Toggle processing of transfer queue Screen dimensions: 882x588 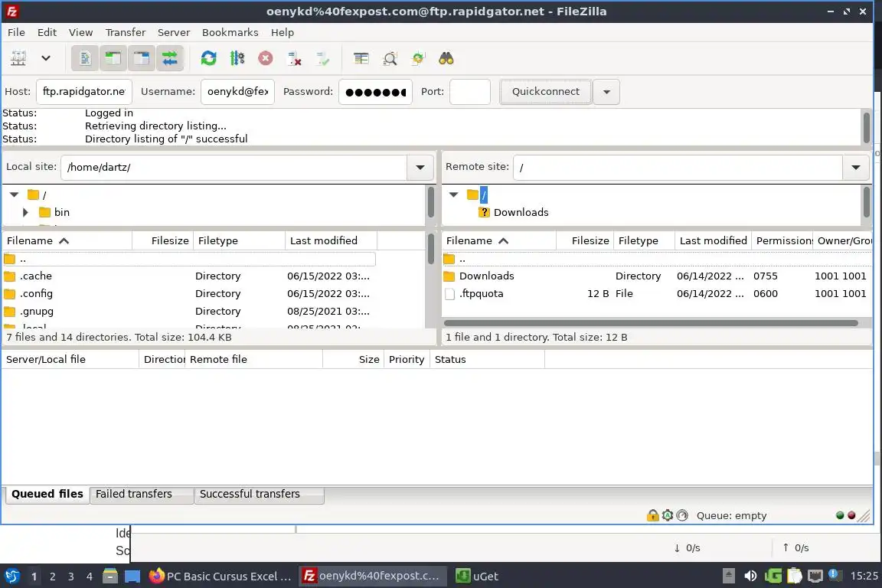(x=237, y=58)
